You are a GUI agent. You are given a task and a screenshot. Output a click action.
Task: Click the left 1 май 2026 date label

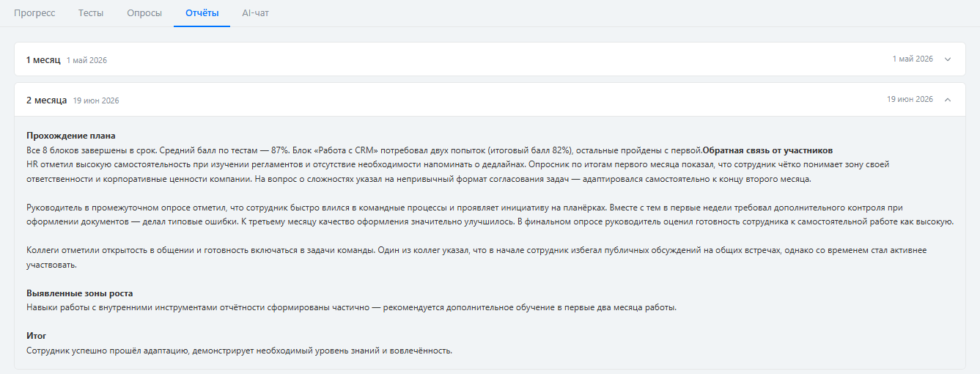(86, 60)
